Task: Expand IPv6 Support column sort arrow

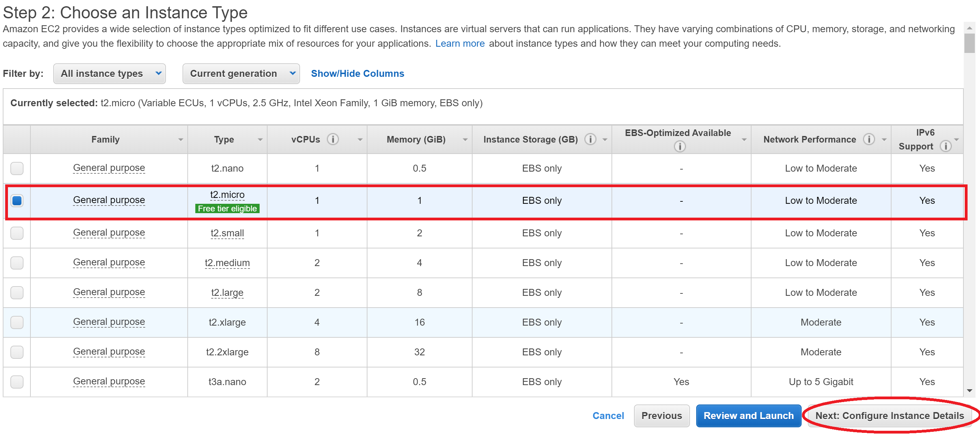Action: click(956, 140)
